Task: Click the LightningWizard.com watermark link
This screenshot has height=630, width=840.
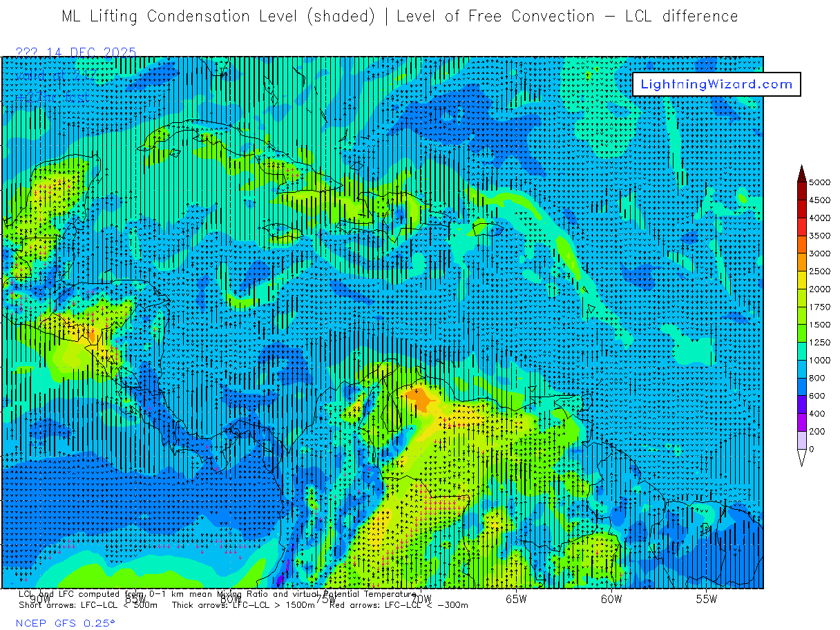Action: tap(716, 84)
